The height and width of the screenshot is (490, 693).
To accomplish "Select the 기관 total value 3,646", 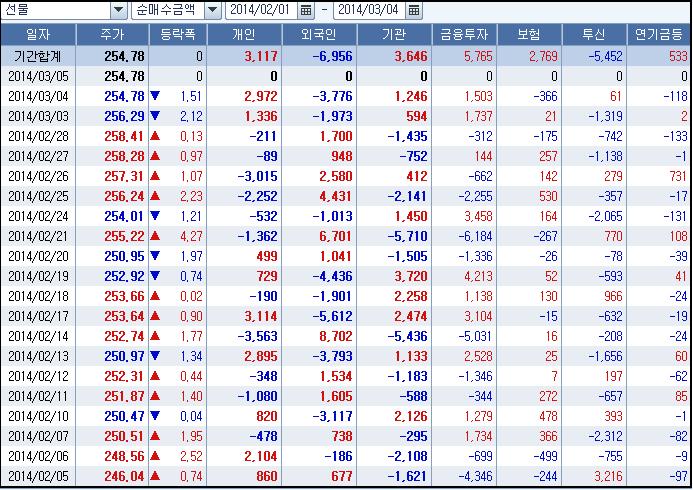I will click(x=411, y=56).
